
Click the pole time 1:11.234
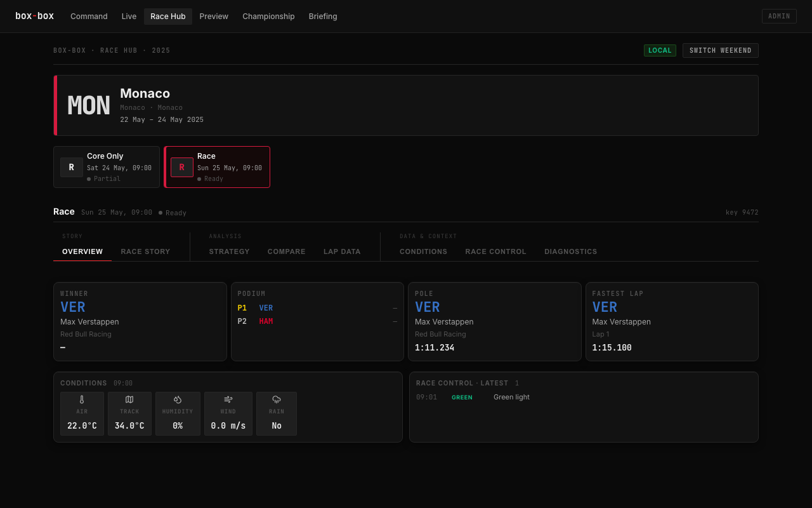pos(435,348)
